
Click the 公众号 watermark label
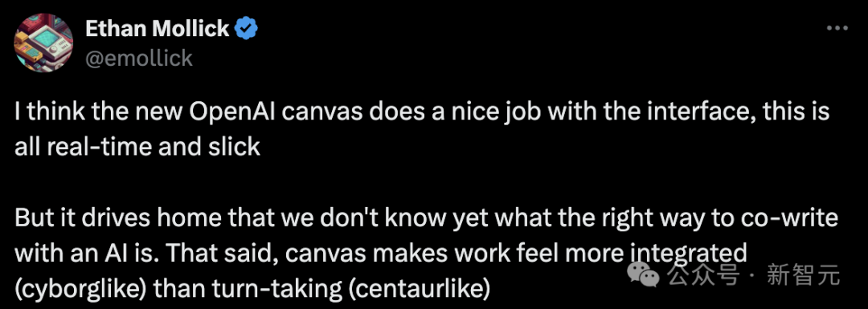702,274
